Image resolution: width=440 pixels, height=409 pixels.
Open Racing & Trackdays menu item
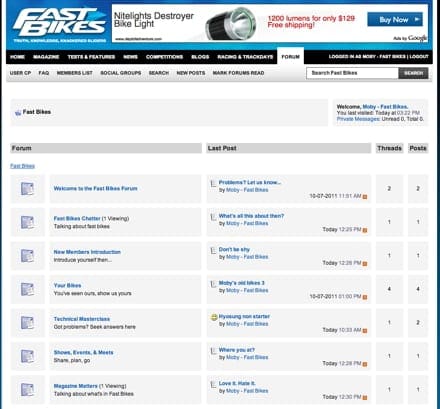[x=245, y=57]
